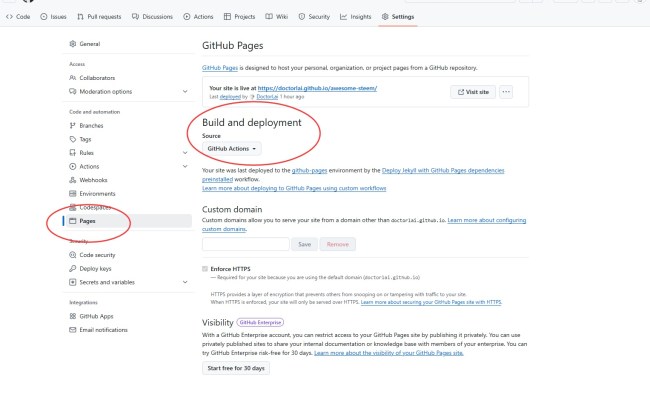The height and width of the screenshot is (400, 650).
Task: Switch to the Actions tab in top navigation
Action: (198, 17)
